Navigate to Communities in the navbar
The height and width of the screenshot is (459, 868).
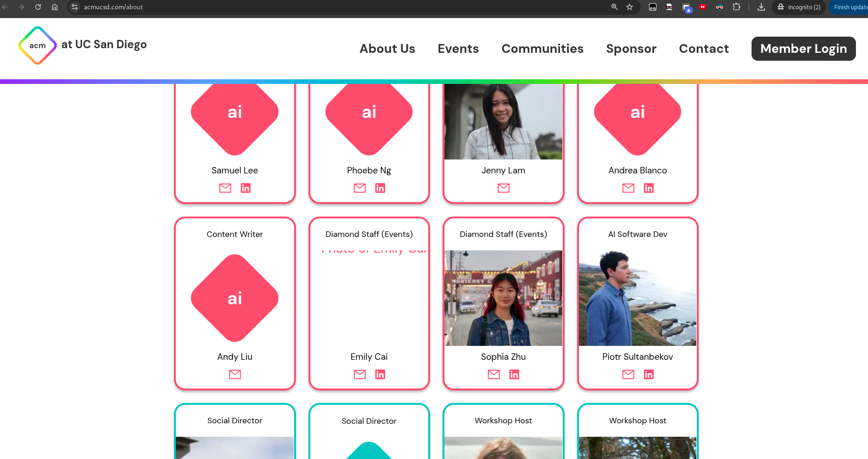pos(542,49)
